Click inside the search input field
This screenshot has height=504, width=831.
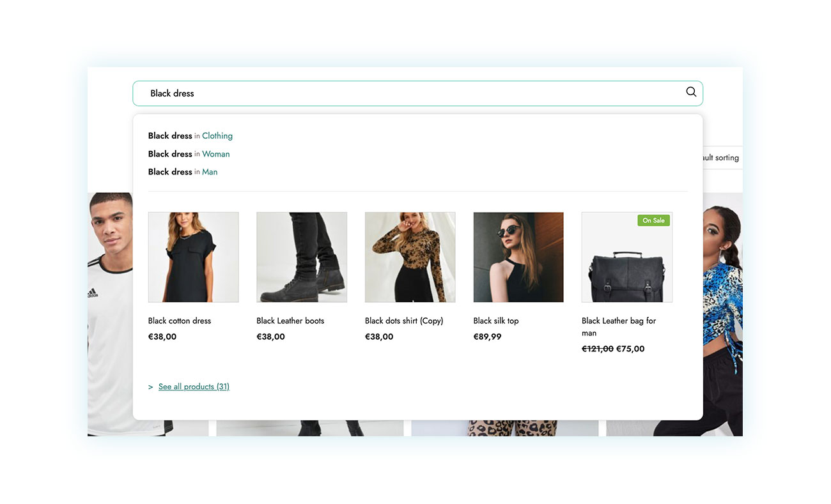tap(384, 92)
